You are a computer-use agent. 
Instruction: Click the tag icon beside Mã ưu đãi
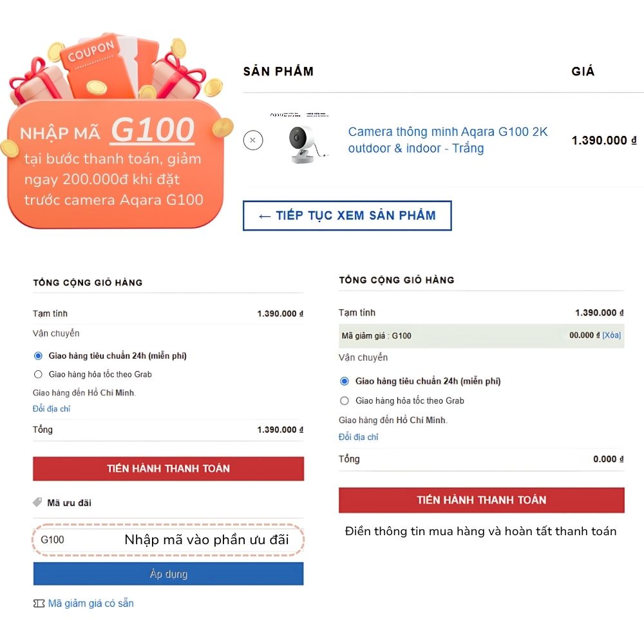tap(37, 502)
